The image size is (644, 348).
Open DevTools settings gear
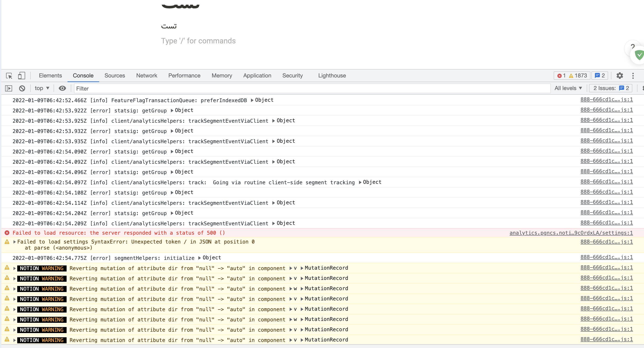coord(620,76)
